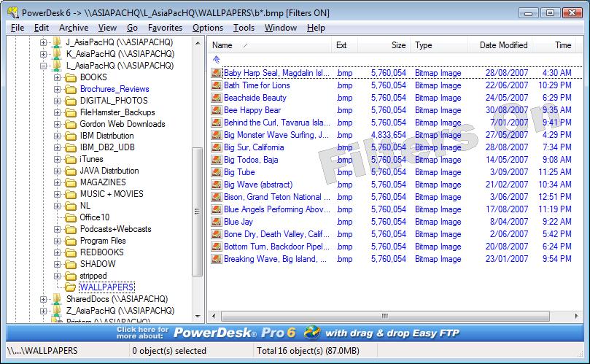Select the Brochures_Reviews folder
590x364 pixels.
coord(114,89)
